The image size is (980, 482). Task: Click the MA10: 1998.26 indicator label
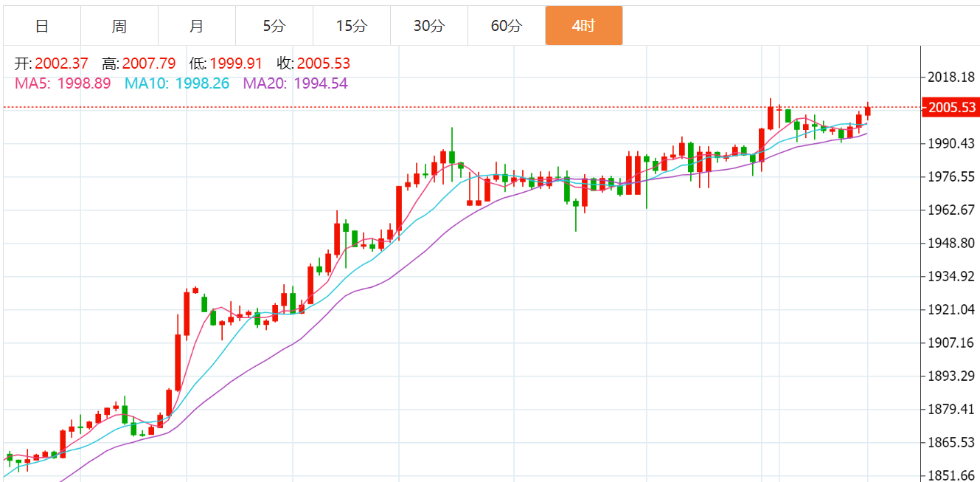(177, 83)
